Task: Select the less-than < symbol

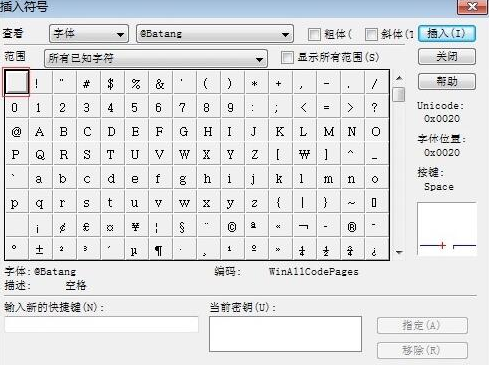Action: click(x=305, y=107)
